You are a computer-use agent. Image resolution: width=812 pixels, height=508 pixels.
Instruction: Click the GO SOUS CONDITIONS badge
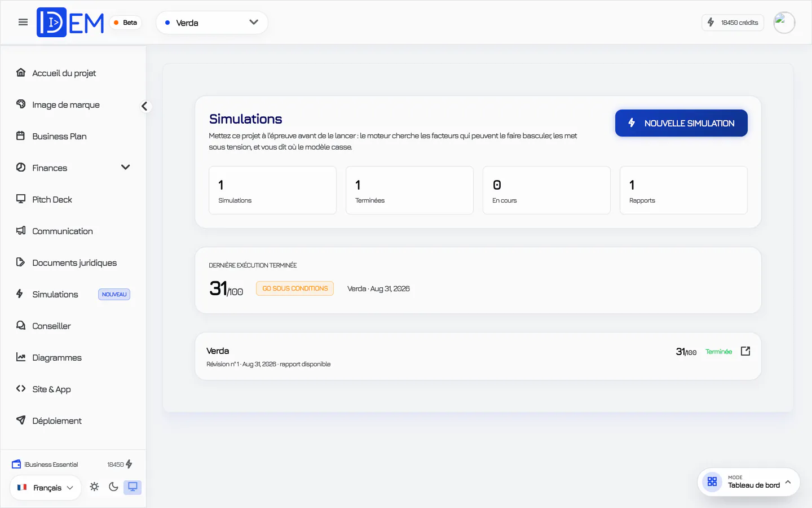295,288
